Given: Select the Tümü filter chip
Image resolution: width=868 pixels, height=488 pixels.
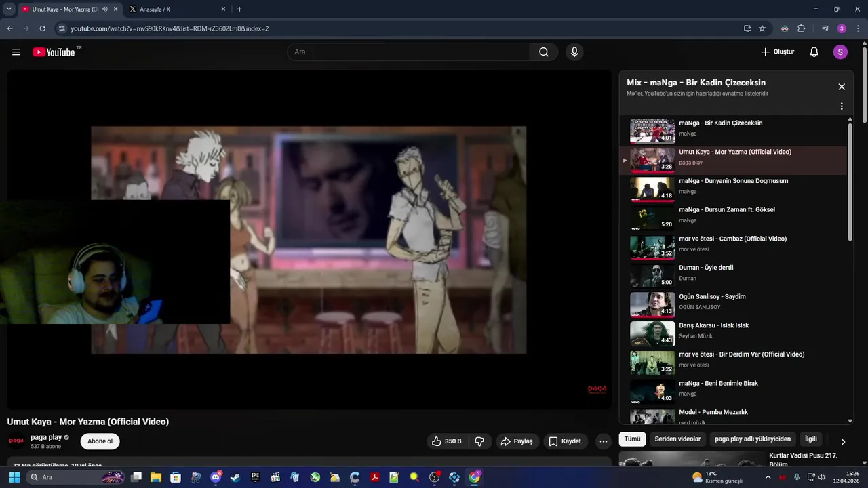Looking at the screenshot, I should coord(632,439).
